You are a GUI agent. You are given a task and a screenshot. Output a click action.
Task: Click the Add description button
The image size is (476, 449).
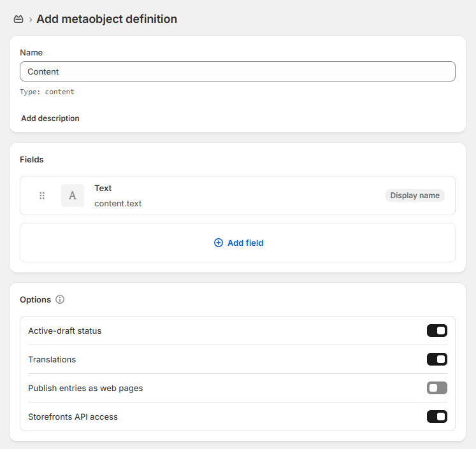tap(50, 118)
